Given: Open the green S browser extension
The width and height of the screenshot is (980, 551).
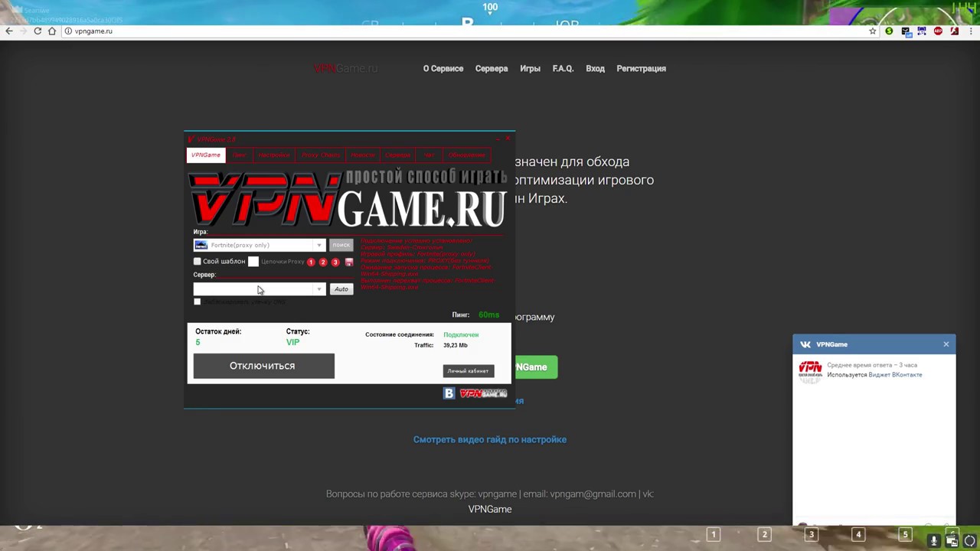Looking at the screenshot, I should point(889,31).
